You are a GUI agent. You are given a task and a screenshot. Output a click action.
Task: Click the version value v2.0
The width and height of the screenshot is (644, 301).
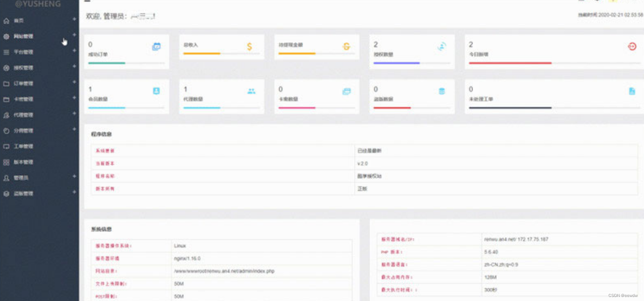point(362,164)
